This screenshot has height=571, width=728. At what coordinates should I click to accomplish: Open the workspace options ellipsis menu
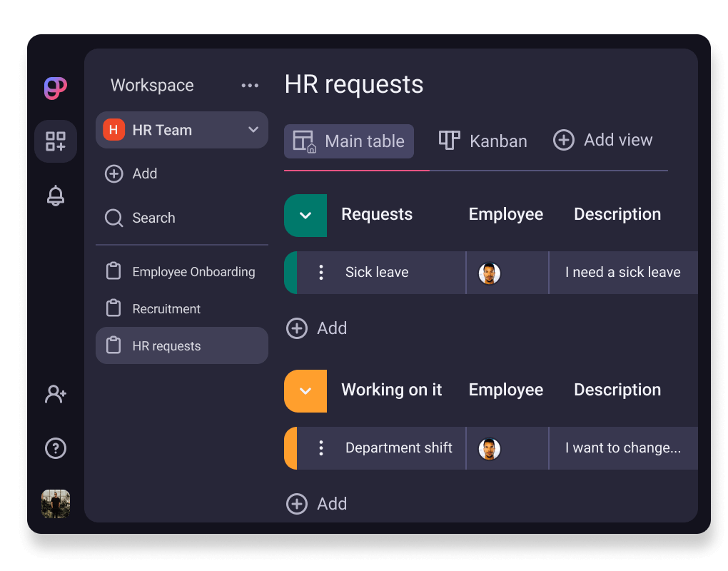pos(250,85)
